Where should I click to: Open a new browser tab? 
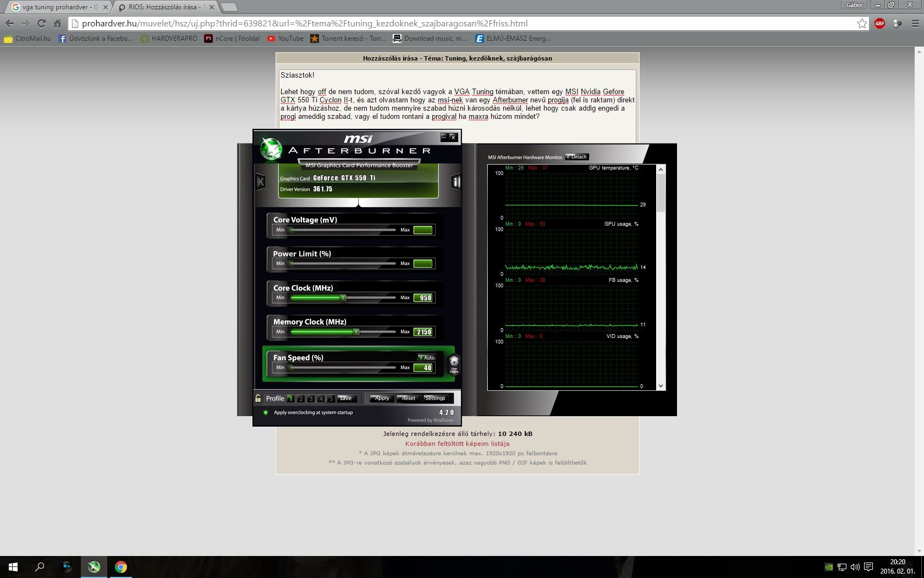[229, 7]
